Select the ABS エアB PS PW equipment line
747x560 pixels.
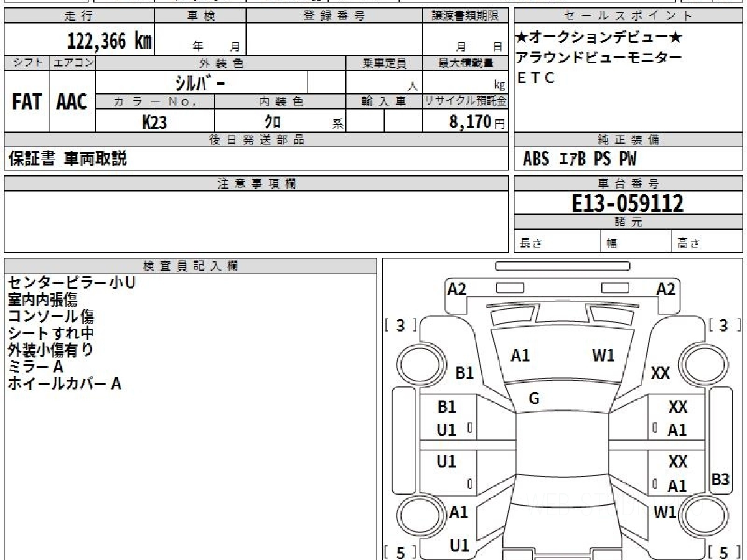pos(580,159)
